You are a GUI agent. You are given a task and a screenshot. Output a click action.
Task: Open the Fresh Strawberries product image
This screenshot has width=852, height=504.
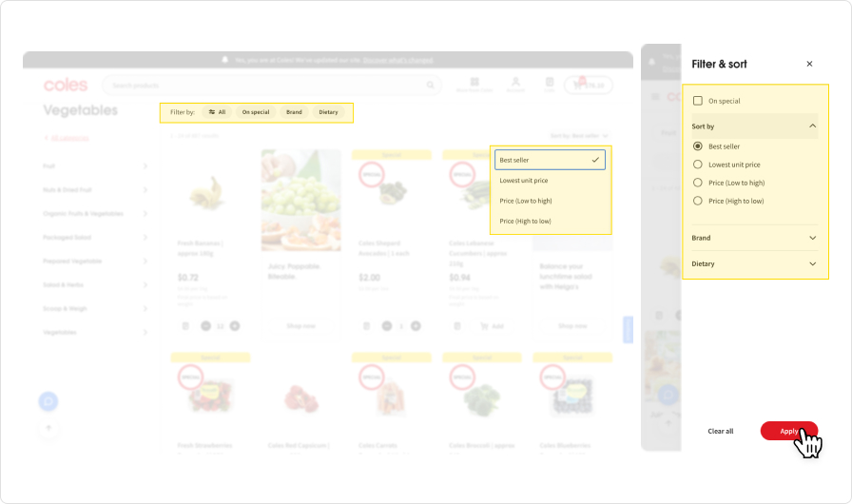point(210,397)
